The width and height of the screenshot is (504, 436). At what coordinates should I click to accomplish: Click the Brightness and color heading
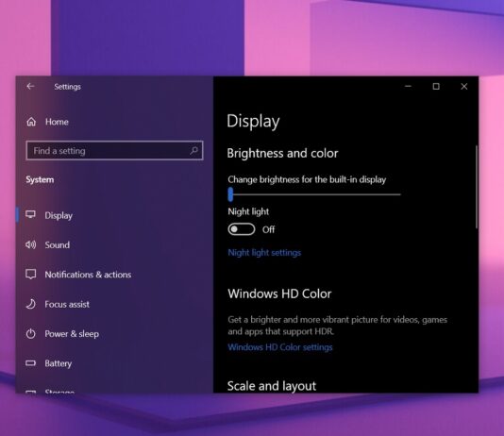[x=282, y=153]
